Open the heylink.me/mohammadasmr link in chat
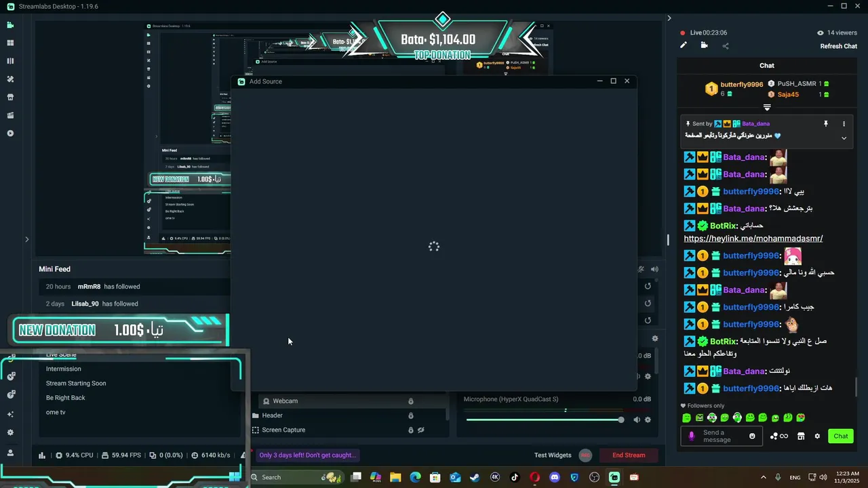 (753, 239)
